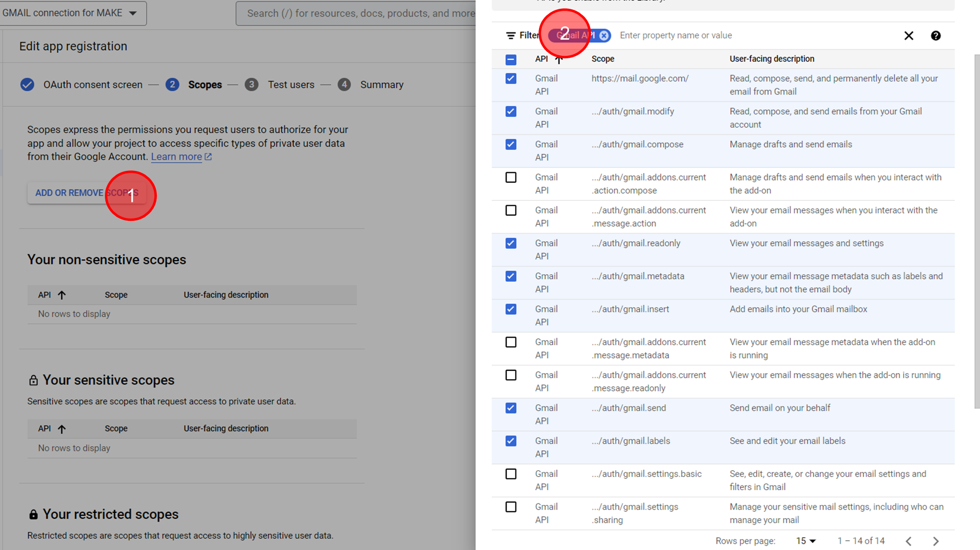Go to the Test users step

pos(291,85)
